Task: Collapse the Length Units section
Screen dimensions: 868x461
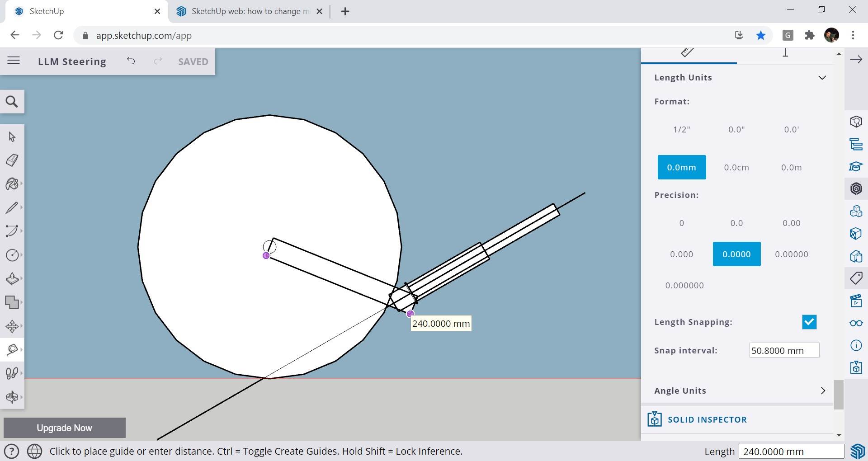Action: 822,78
